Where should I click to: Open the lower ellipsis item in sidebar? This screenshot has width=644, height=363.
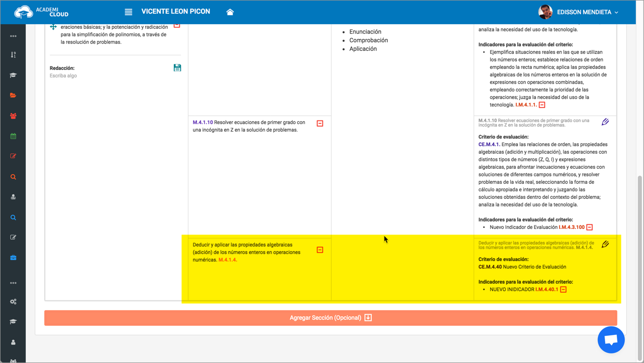(13, 283)
